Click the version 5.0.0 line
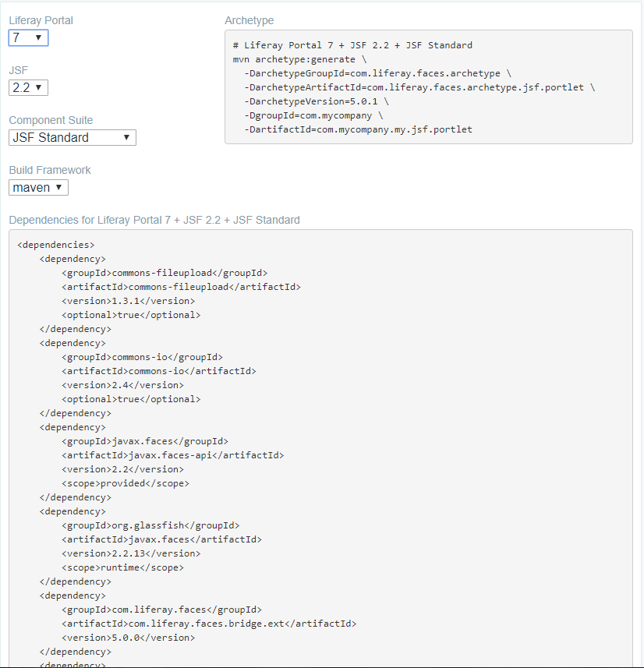This screenshot has height=668, width=644. click(x=129, y=638)
